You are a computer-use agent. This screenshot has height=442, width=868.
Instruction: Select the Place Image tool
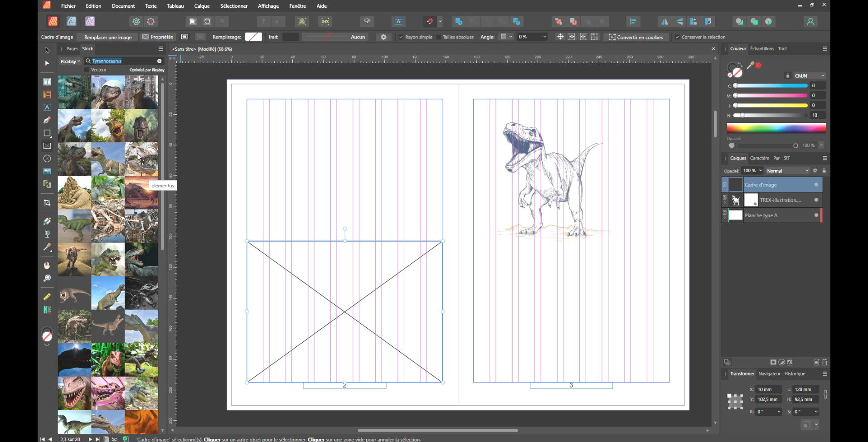(47, 171)
